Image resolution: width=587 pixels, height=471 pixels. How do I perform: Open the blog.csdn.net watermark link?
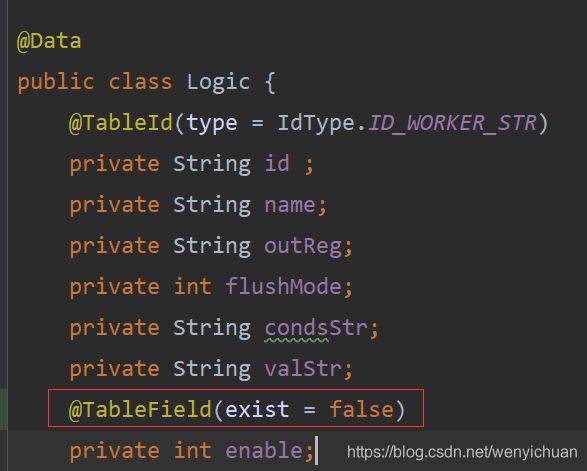click(462, 452)
